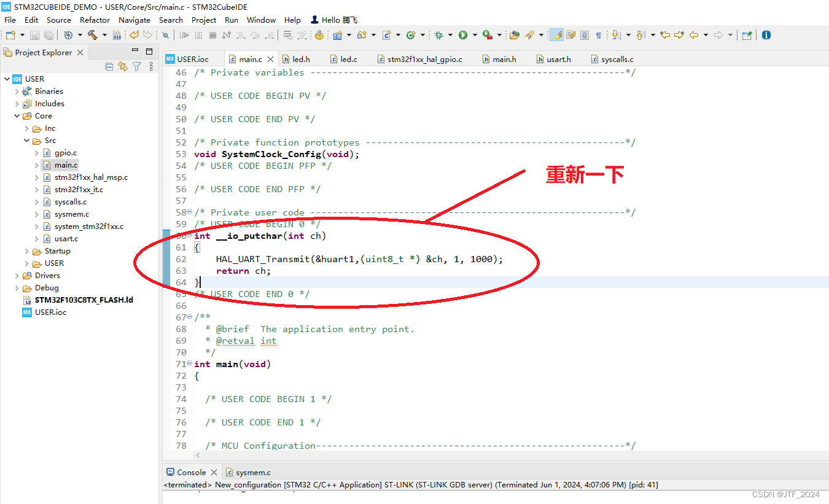
Task: Open the search icon in the toolbar
Action: [166, 35]
